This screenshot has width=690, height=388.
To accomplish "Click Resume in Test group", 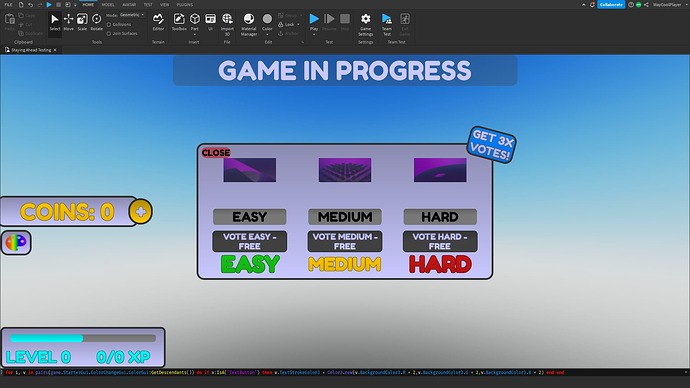I will pyautogui.click(x=329, y=22).
